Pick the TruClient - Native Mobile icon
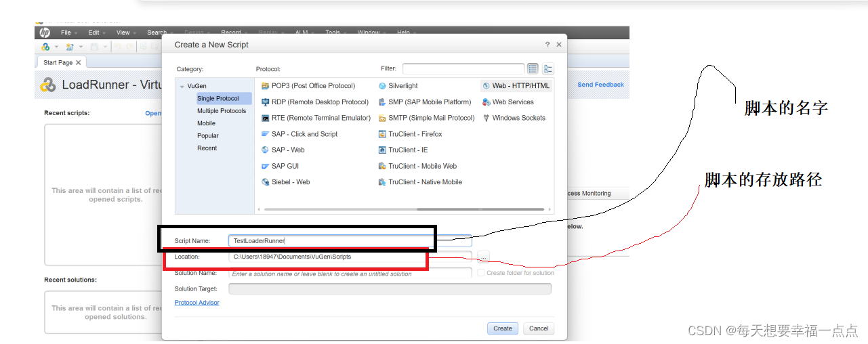868x344 pixels. pos(382,182)
